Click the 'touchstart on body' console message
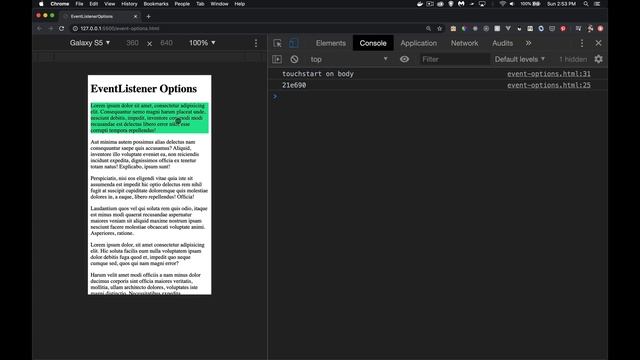 [318, 74]
